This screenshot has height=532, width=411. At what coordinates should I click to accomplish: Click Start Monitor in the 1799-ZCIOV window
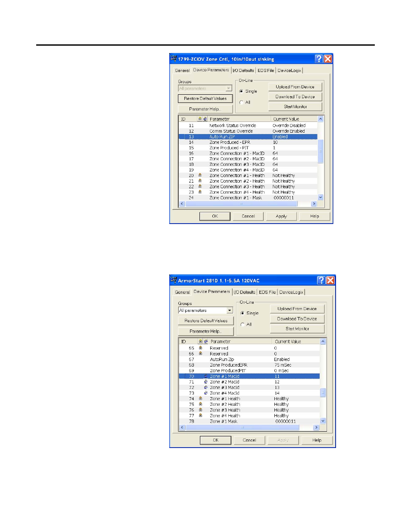tap(295, 106)
